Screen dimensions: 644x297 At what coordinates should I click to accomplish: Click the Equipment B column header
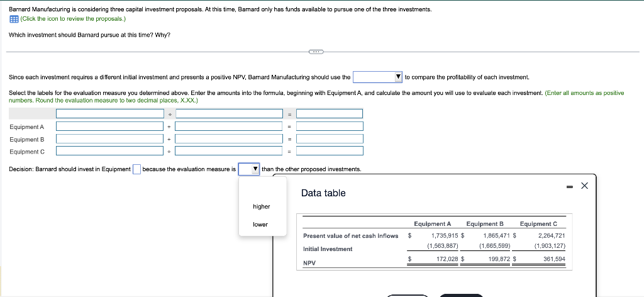(x=485, y=224)
